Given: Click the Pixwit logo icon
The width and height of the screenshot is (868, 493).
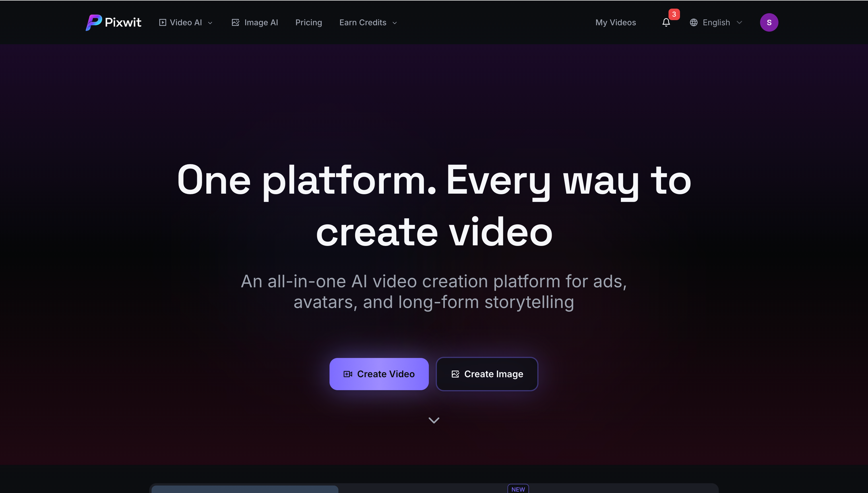Looking at the screenshot, I should click(x=94, y=22).
